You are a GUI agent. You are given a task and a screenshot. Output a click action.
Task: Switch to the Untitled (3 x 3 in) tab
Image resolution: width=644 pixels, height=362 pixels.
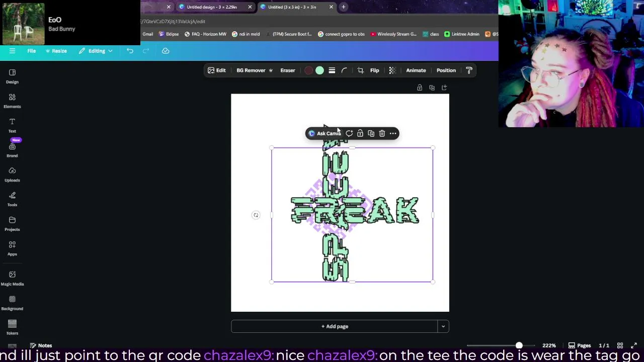[x=296, y=7]
